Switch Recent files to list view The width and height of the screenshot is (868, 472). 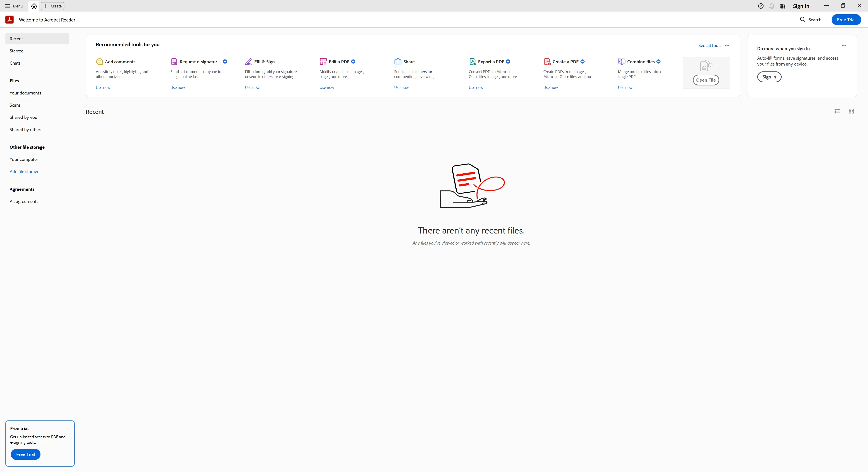point(837,111)
